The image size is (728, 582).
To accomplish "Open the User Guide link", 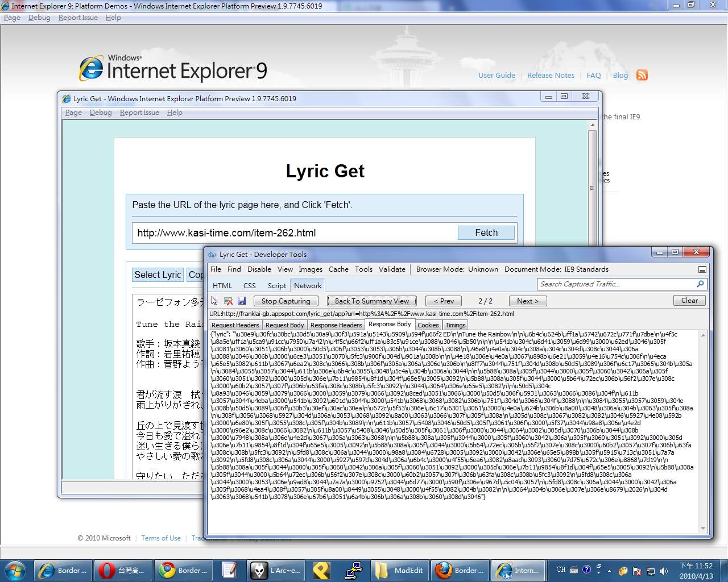I will coord(497,75).
